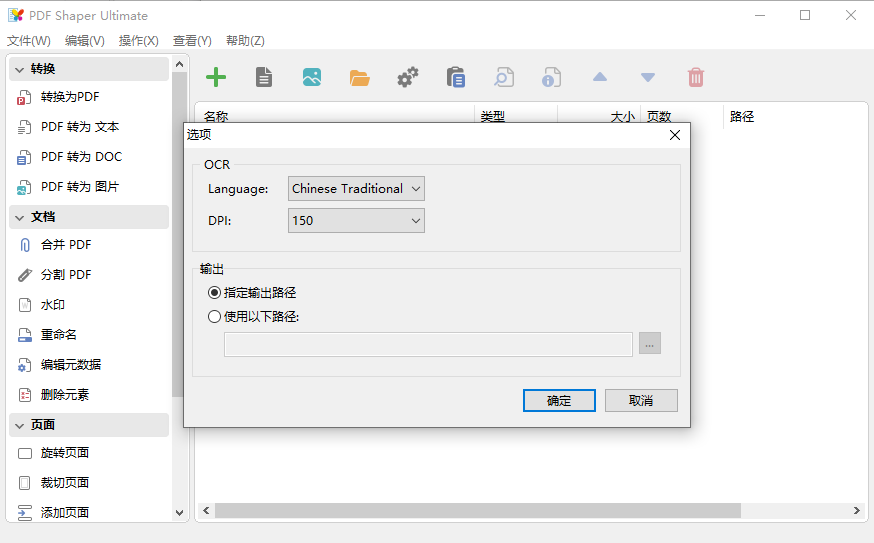Click the 添加页面 add pages icon
The width and height of the screenshot is (874, 543).
click(25, 513)
